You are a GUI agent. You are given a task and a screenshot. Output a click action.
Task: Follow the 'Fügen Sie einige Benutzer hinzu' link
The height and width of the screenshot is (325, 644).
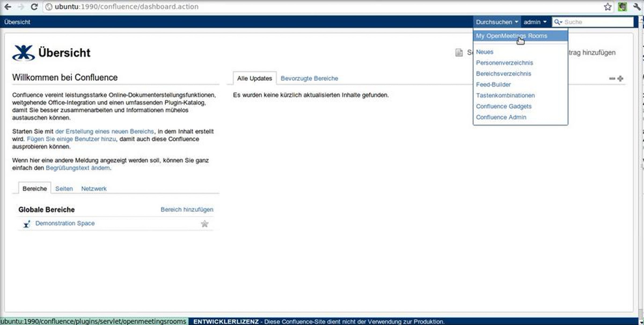pyautogui.click(x=71, y=139)
